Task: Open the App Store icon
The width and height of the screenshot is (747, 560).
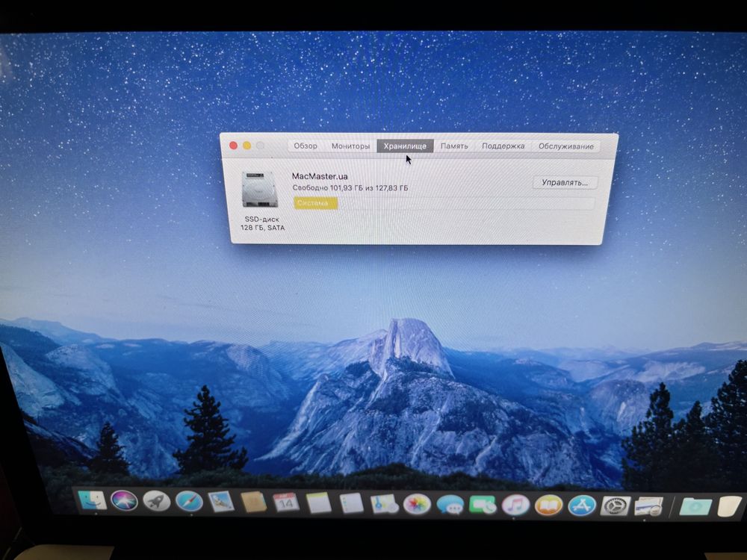Action: click(x=582, y=505)
